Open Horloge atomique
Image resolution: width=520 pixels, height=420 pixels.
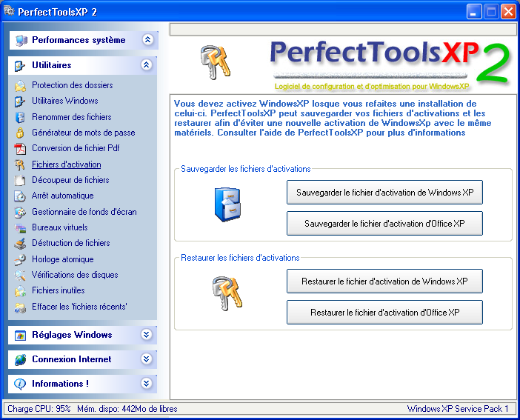(63, 259)
